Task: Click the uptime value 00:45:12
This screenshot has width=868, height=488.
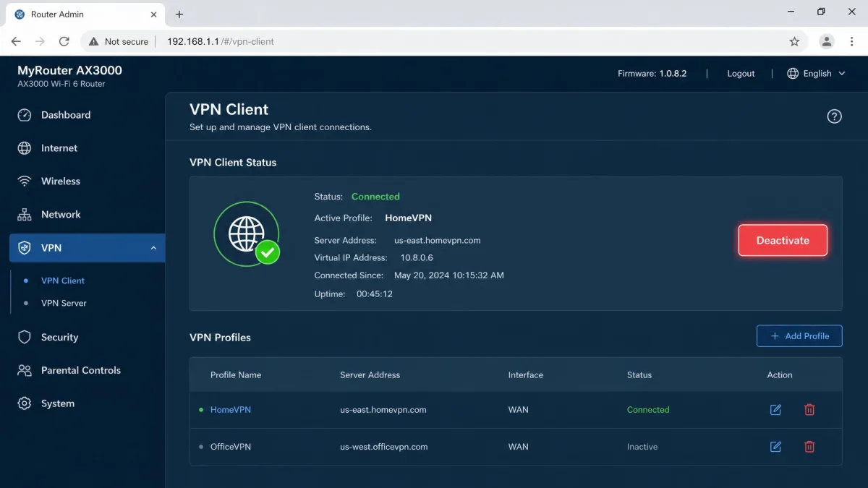Action: tap(375, 294)
